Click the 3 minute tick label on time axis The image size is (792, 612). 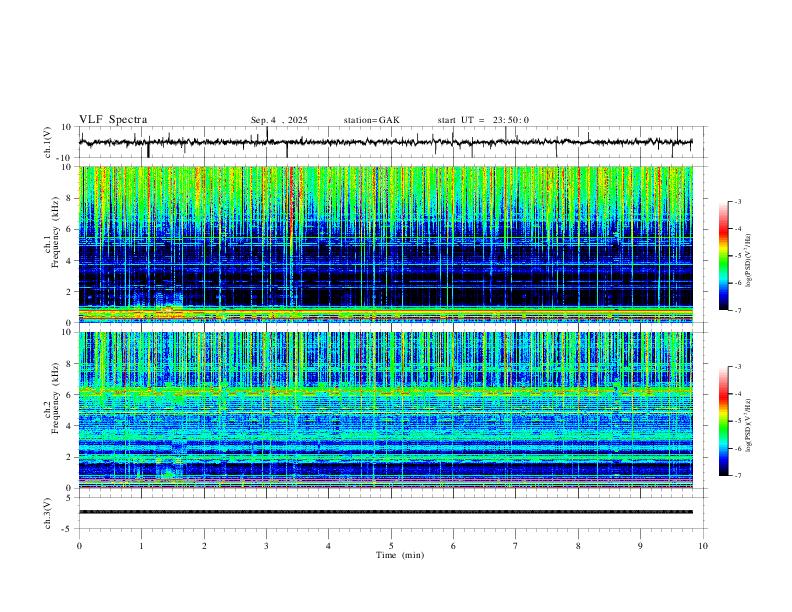tap(266, 546)
